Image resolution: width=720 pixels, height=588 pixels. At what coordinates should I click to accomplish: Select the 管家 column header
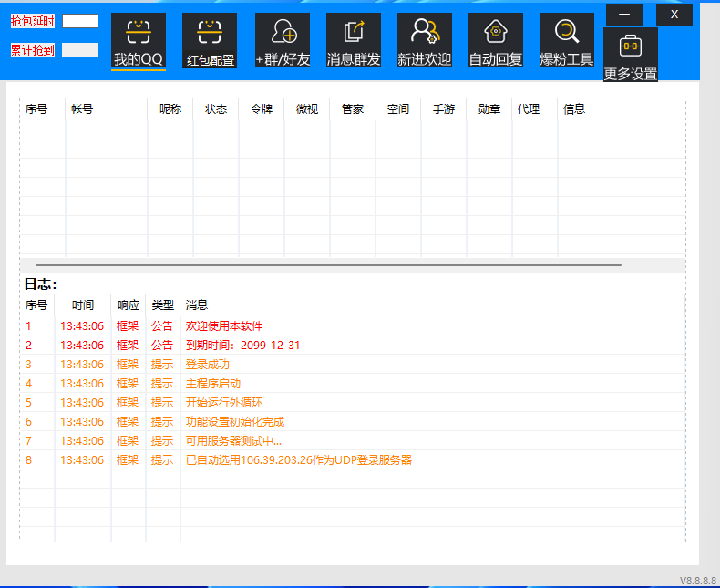(x=353, y=109)
